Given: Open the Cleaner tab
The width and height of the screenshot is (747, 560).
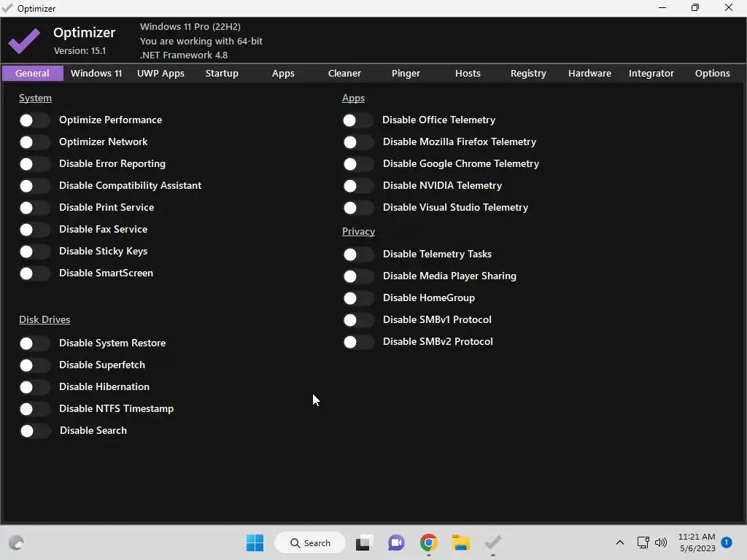Looking at the screenshot, I should [x=344, y=74].
